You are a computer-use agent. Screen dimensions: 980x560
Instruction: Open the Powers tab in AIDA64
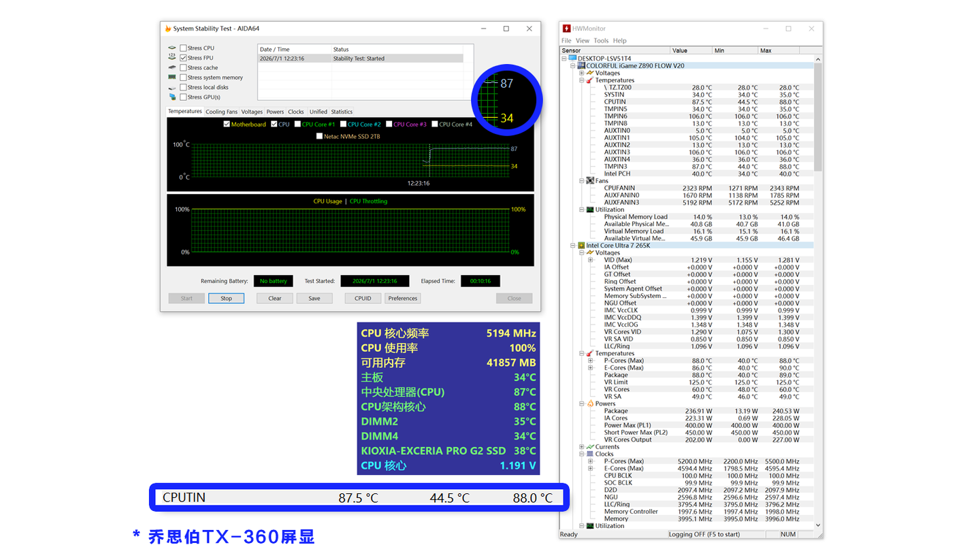click(x=276, y=112)
